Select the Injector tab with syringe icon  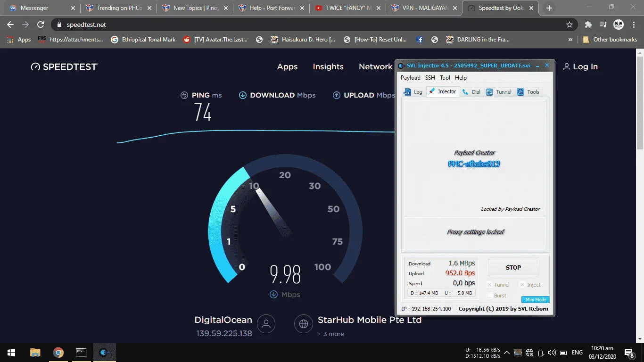pos(442,91)
